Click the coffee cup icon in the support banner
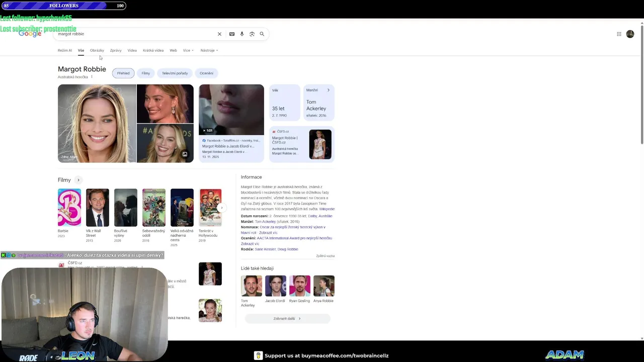Viewport: 644px width, 362px height. [258, 355]
